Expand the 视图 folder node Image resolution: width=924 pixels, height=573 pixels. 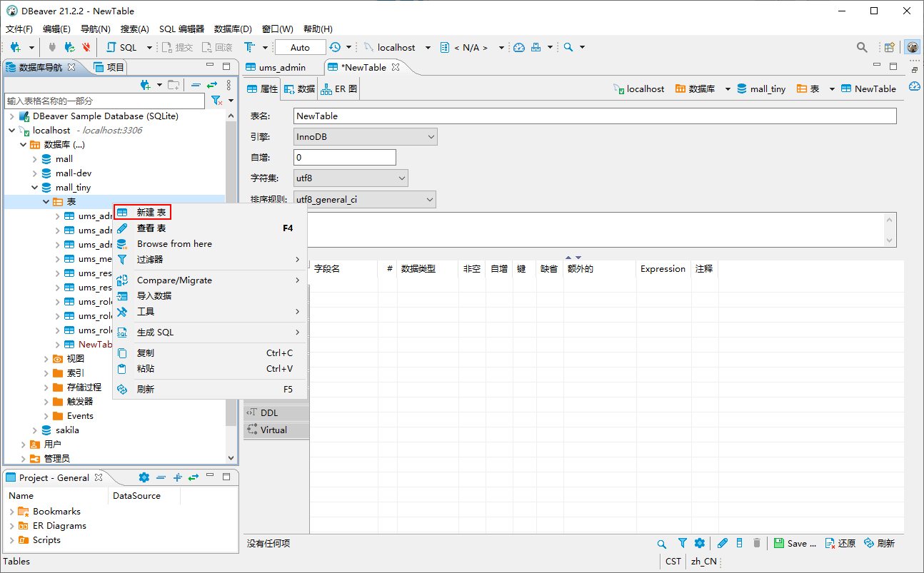tap(46, 359)
